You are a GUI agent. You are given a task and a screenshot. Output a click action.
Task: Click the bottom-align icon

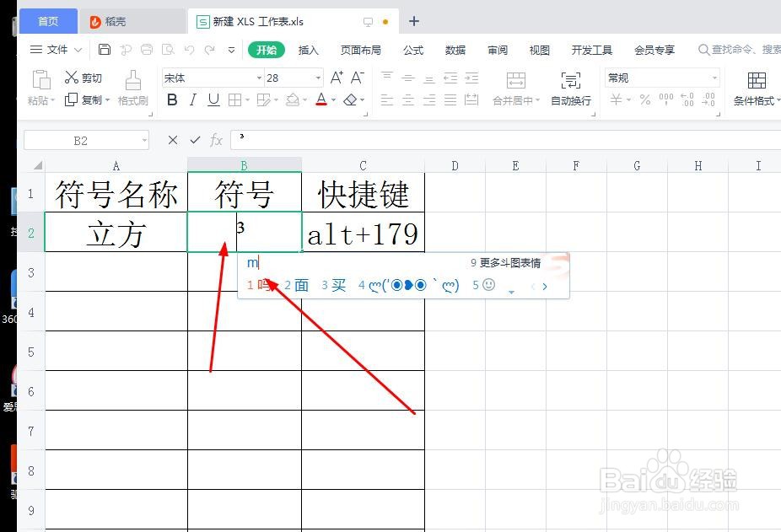[x=428, y=78]
